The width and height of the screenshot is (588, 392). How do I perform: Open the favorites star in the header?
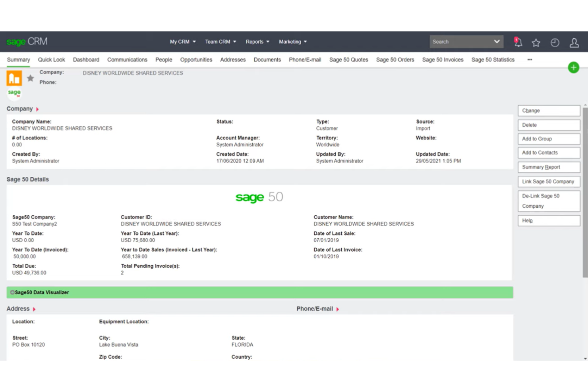point(536,42)
